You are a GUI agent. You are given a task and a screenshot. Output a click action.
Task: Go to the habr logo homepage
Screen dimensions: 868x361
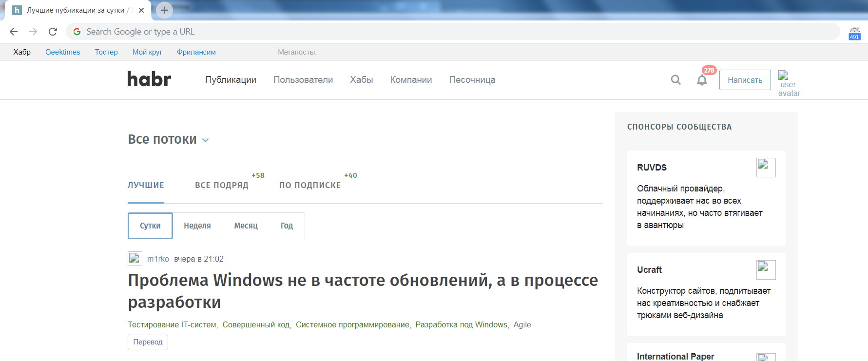[x=149, y=79]
